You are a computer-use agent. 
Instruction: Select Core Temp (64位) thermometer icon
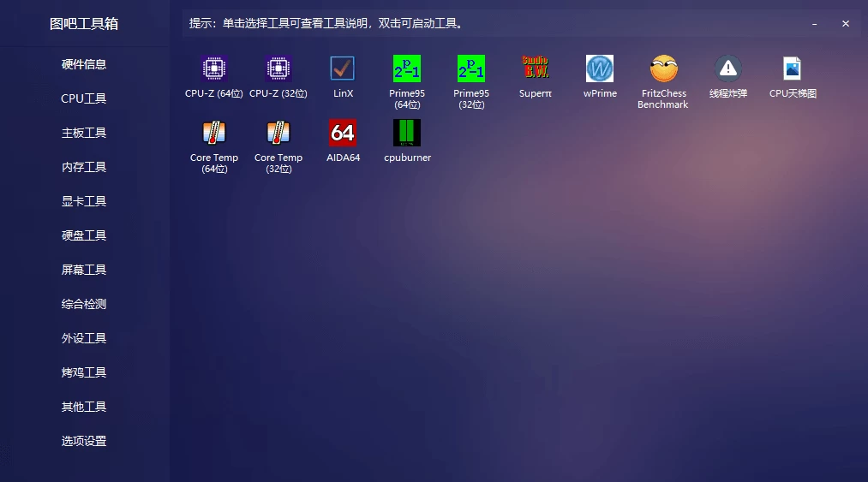(x=214, y=133)
